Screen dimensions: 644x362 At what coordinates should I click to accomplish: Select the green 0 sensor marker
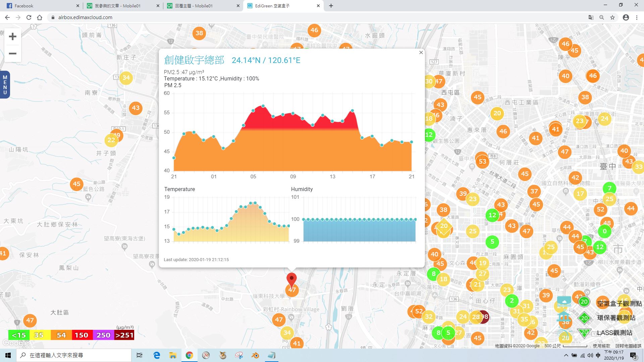604,231
